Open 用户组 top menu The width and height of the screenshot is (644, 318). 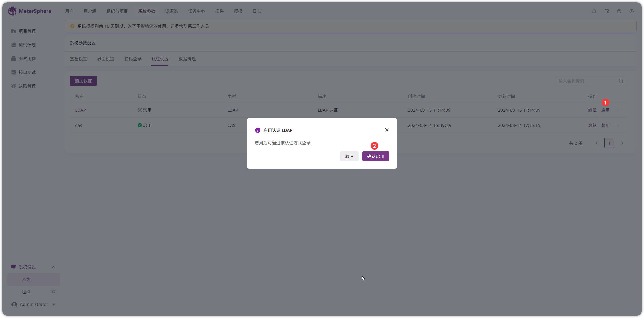(90, 11)
